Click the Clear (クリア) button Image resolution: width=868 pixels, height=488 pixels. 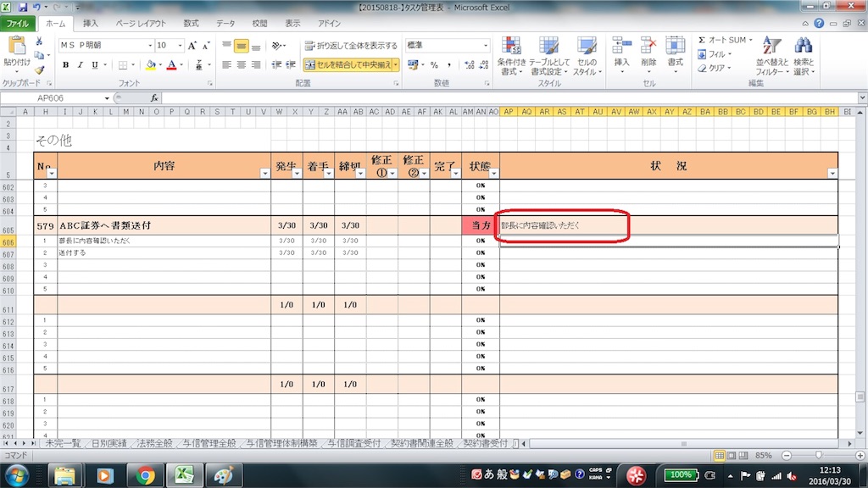coord(715,68)
